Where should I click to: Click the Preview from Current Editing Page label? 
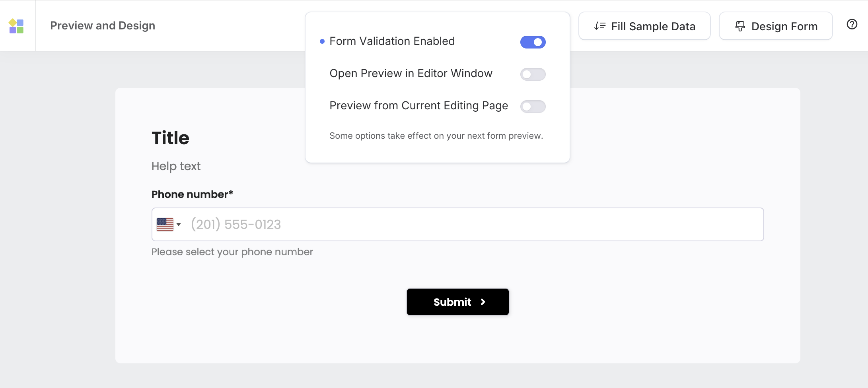pos(418,106)
